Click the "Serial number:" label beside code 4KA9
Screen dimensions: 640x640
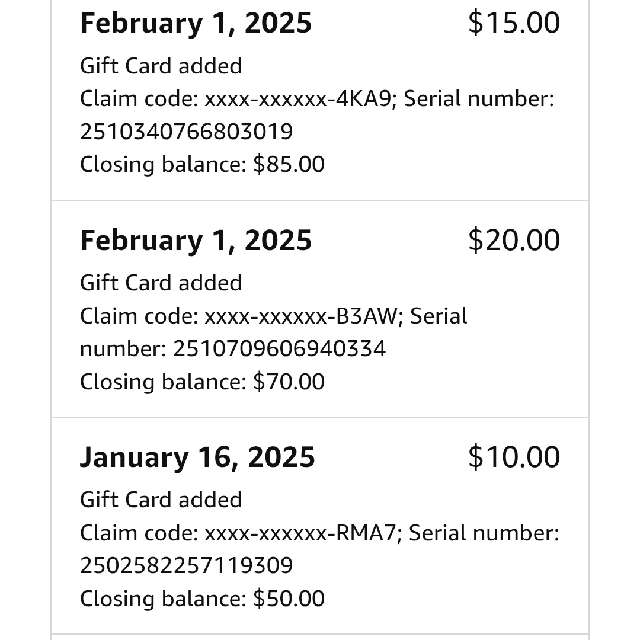(488, 98)
